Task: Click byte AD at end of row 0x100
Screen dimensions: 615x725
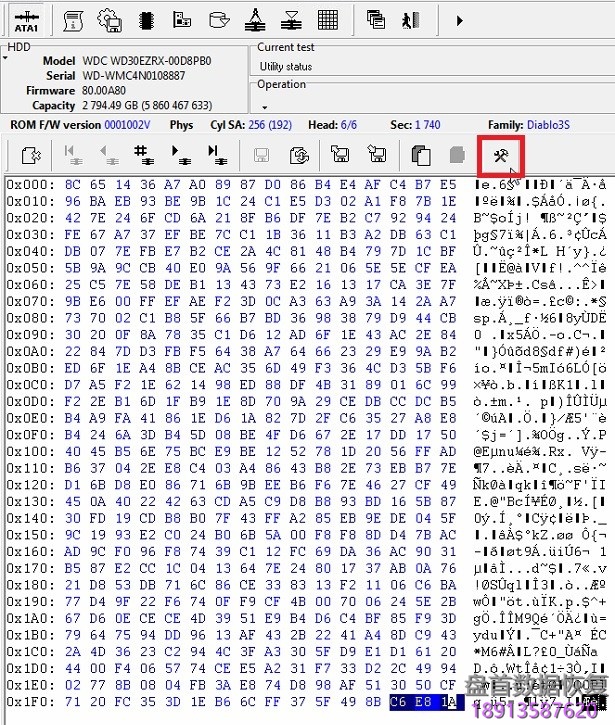Action: (x=448, y=452)
